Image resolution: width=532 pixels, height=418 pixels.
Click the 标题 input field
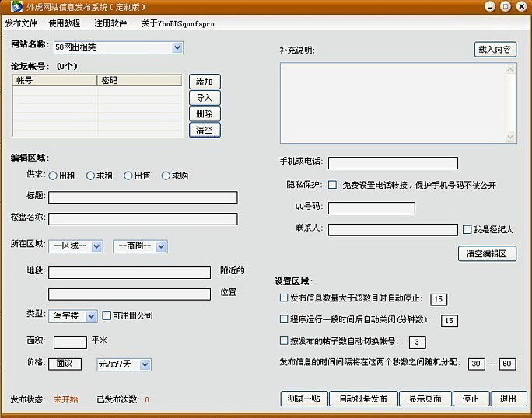pyautogui.click(x=143, y=197)
